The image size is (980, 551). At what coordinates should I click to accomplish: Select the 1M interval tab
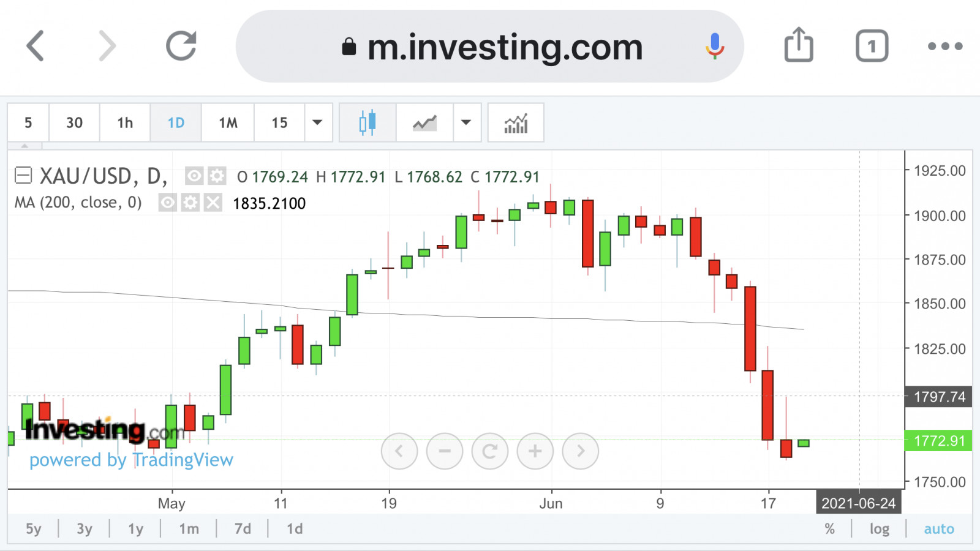click(228, 123)
